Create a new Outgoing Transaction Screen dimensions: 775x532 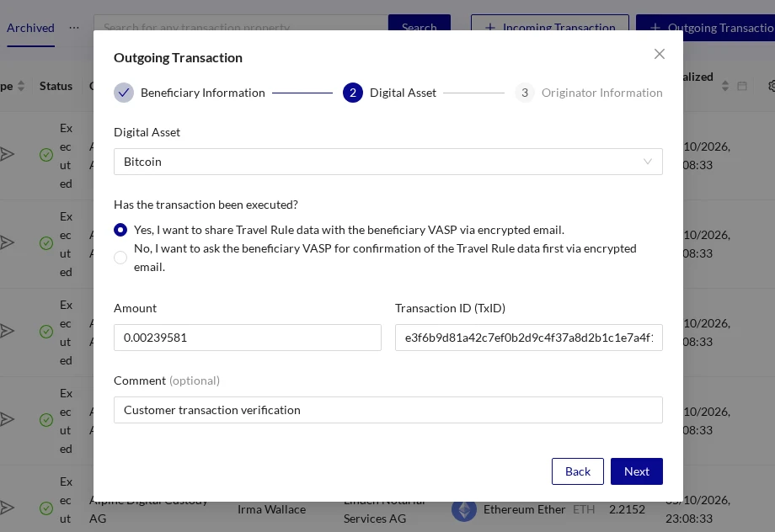pos(705,27)
